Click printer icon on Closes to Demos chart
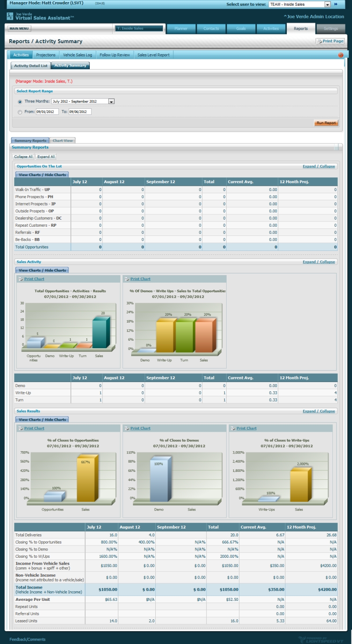Image resolution: width=352 pixels, height=644 pixels. click(126, 428)
